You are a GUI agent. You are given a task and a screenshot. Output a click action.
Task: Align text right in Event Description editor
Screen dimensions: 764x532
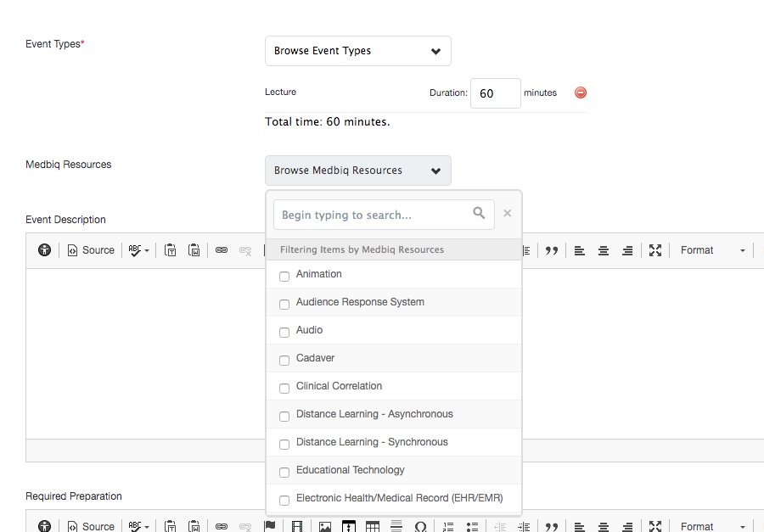pos(627,250)
